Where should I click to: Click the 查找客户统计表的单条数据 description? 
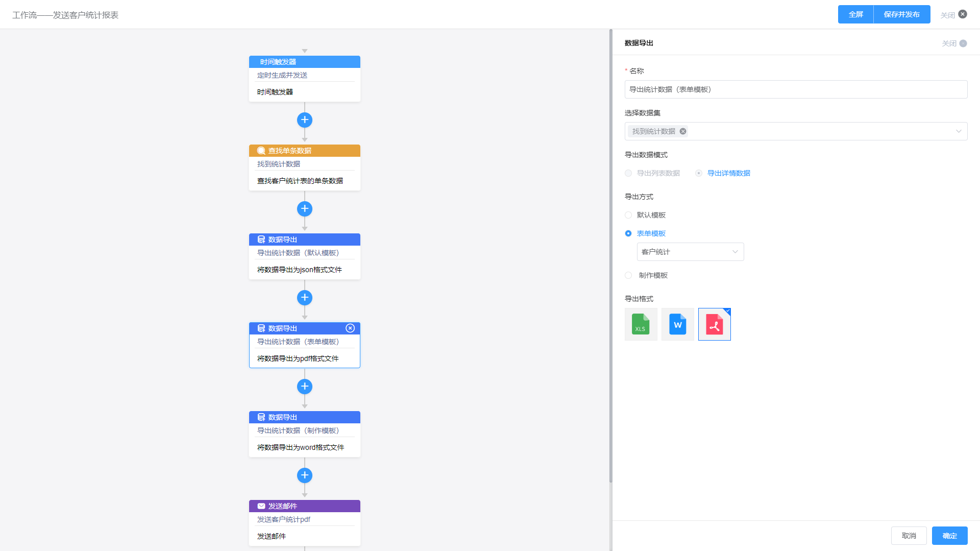point(300,181)
